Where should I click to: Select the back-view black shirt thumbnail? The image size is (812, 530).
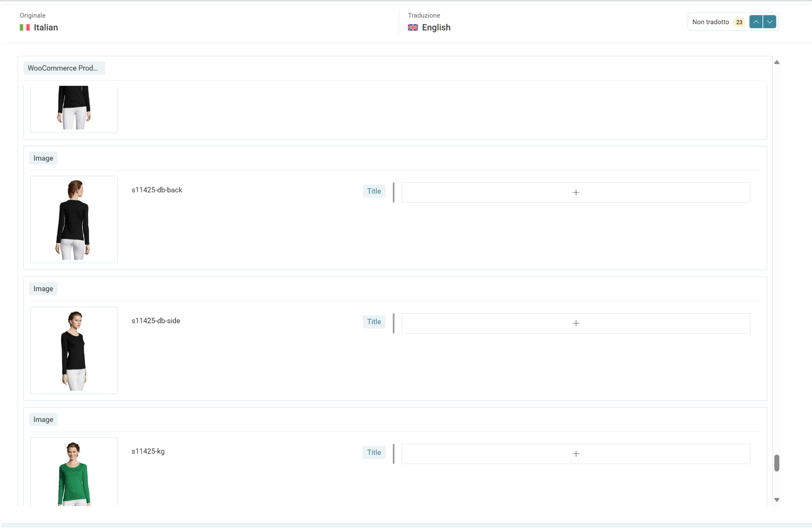point(74,219)
